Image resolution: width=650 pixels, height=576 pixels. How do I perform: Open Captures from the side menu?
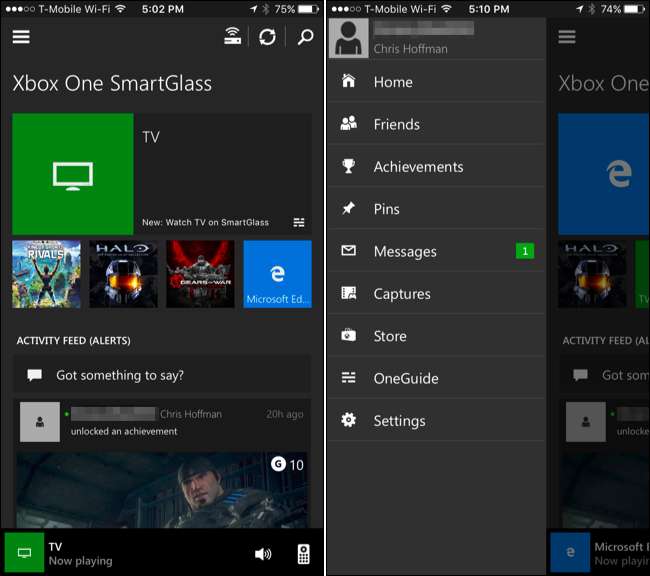[x=402, y=294]
